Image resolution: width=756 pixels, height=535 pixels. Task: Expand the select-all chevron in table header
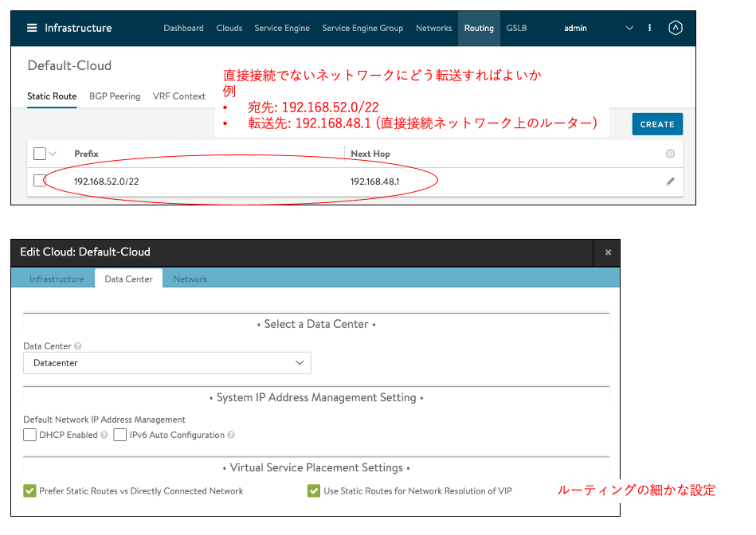pos(53,154)
